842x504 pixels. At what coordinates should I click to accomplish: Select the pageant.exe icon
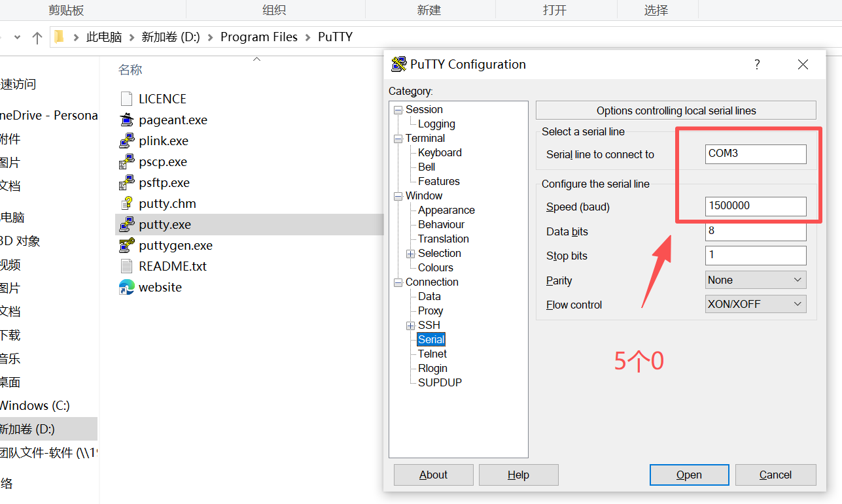tap(126, 120)
